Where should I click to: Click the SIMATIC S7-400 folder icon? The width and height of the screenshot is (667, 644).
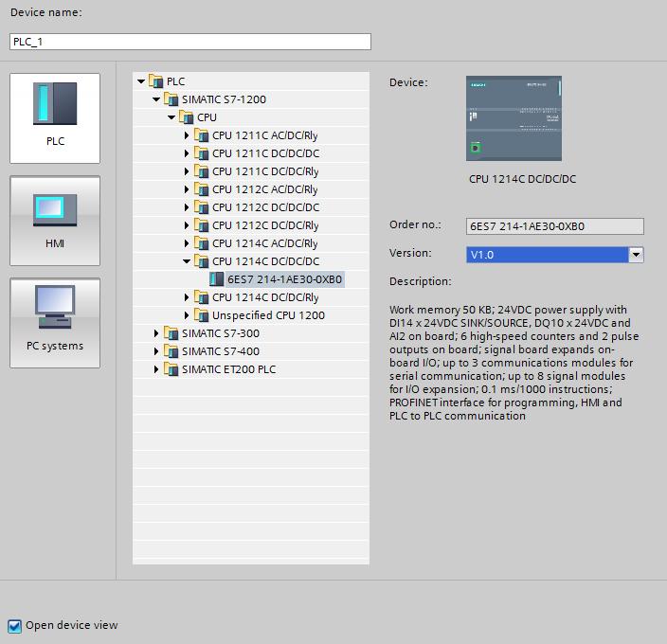coord(171,351)
